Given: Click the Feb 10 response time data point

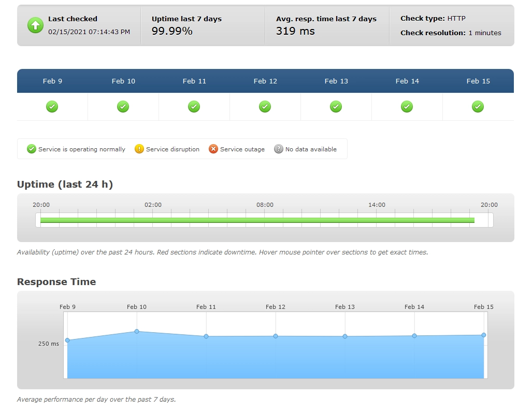Looking at the screenshot, I should (137, 331).
